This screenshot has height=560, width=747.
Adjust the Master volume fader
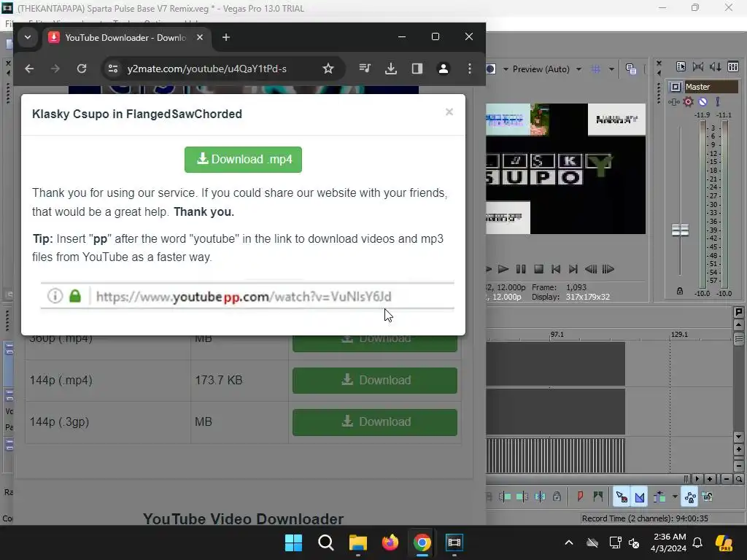pyautogui.click(x=680, y=230)
